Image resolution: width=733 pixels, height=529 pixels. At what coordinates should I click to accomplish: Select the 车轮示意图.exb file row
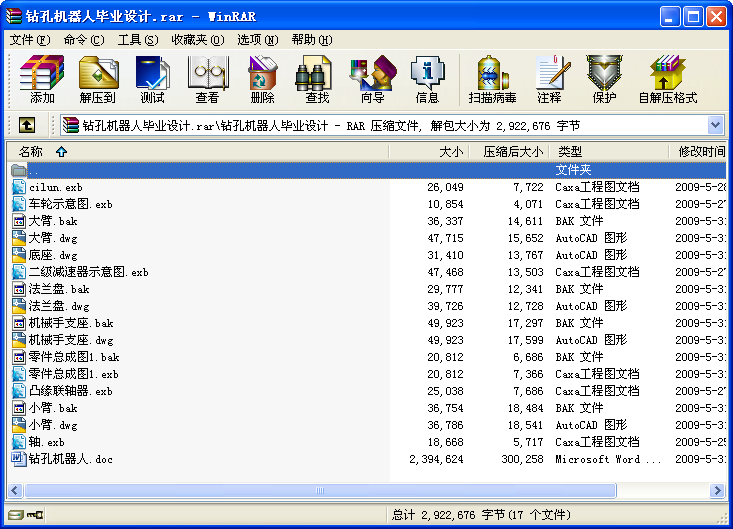click(366, 204)
